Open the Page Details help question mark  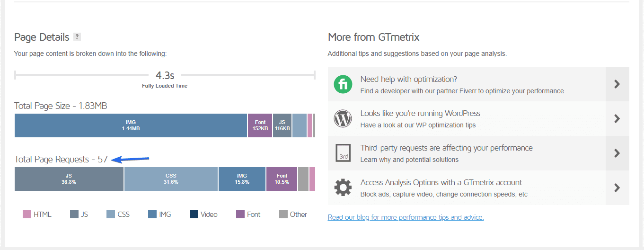(x=77, y=37)
